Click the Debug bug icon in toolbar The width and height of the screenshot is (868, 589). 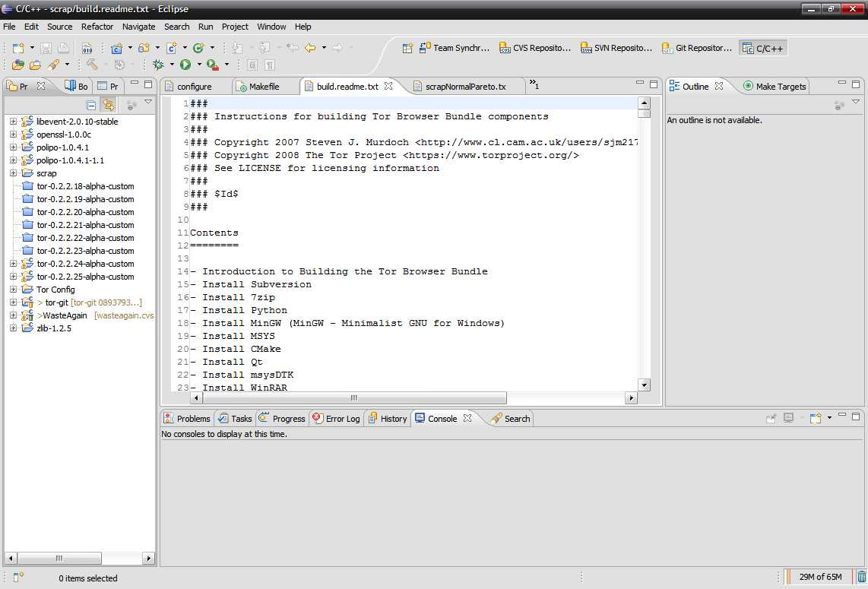pyautogui.click(x=158, y=65)
